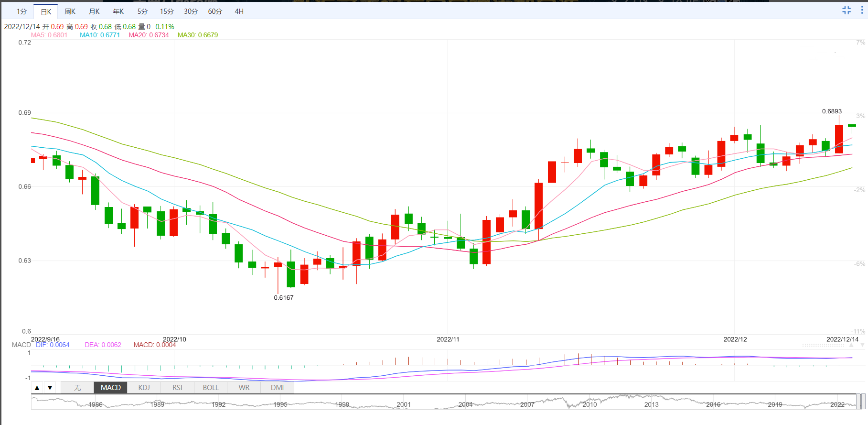
Task: Select the DMI indicator tab
Action: point(278,388)
